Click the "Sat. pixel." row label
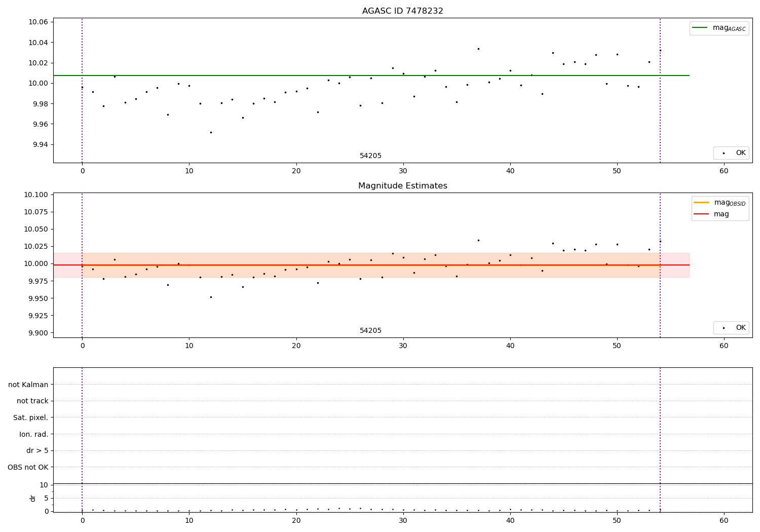The height and width of the screenshot is (532, 760). (x=31, y=417)
